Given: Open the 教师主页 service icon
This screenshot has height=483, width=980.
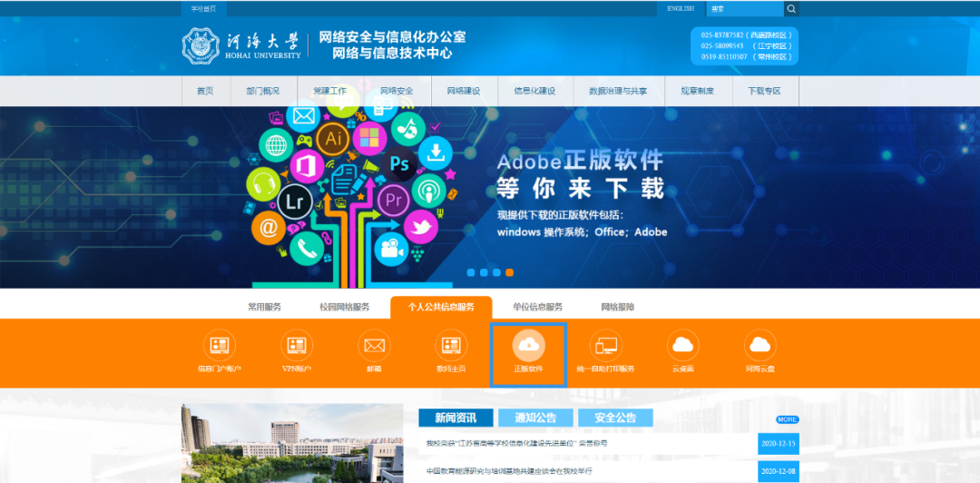Looking at the screenshot, I should pyautogui.click(x=451, y=345).
